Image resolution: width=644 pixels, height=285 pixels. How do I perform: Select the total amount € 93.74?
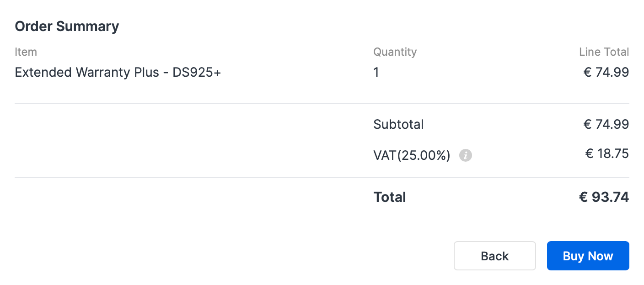click(604, 197)
